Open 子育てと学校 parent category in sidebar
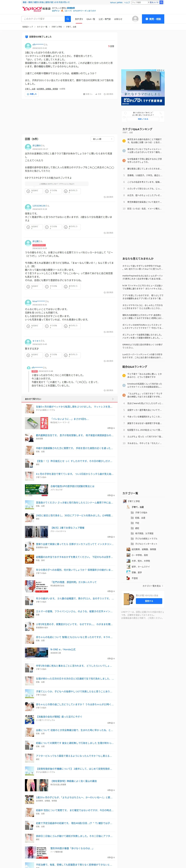Screen dimensions: 186x868 point(131,501)
